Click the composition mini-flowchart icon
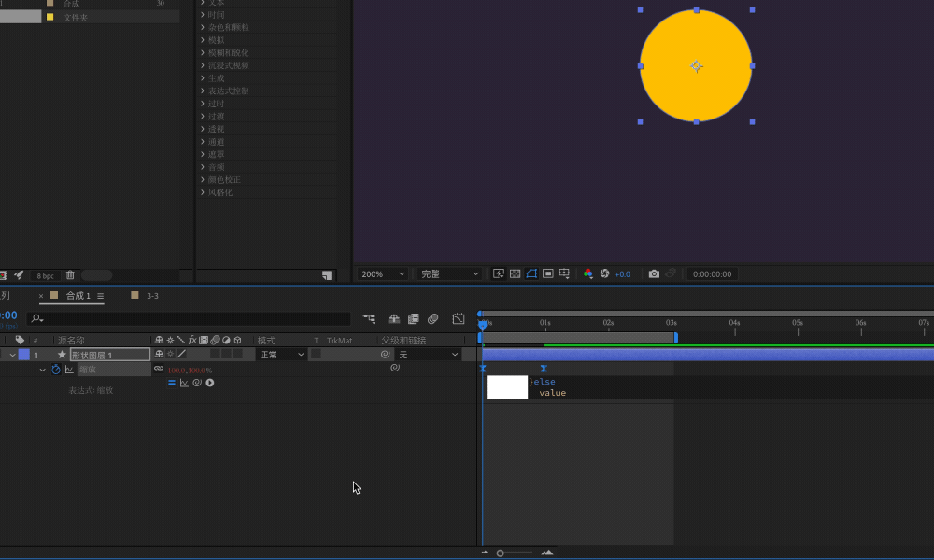This screenshot has height=560, width=934. 369,319
